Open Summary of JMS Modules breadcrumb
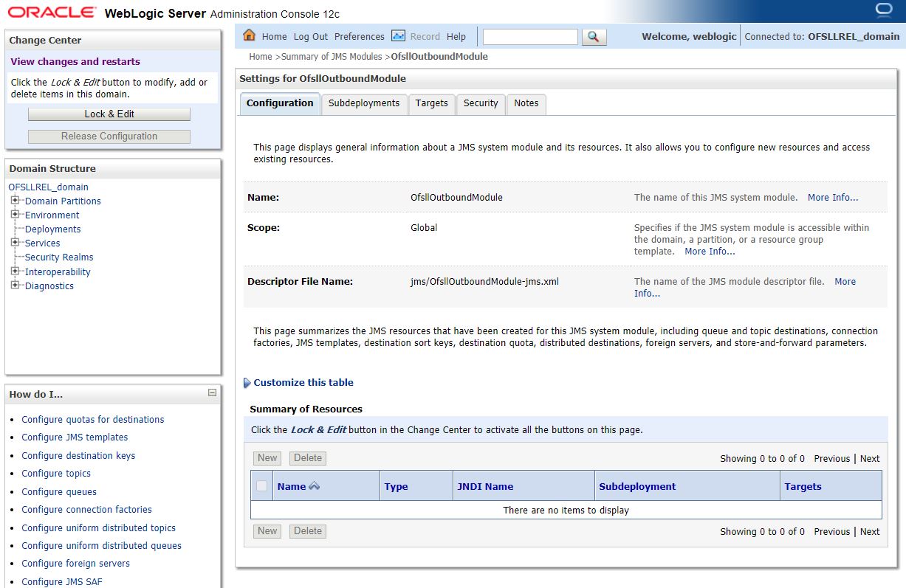The image size is (906, 588). (x=332, y=56)
